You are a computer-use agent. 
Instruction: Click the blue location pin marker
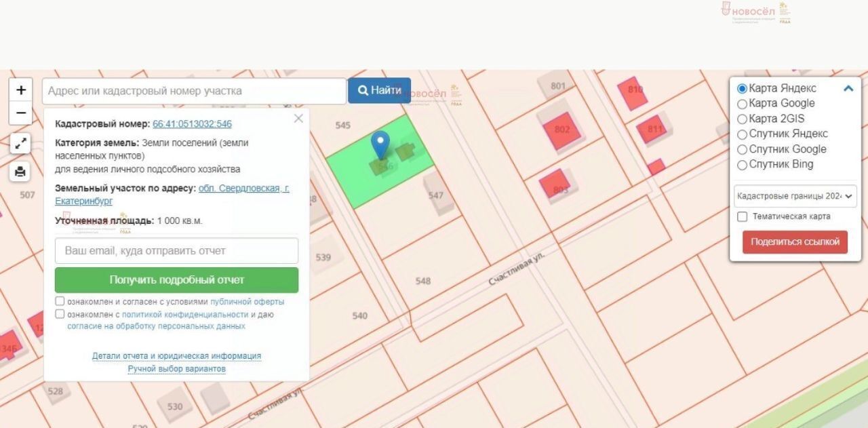[380, 144]
